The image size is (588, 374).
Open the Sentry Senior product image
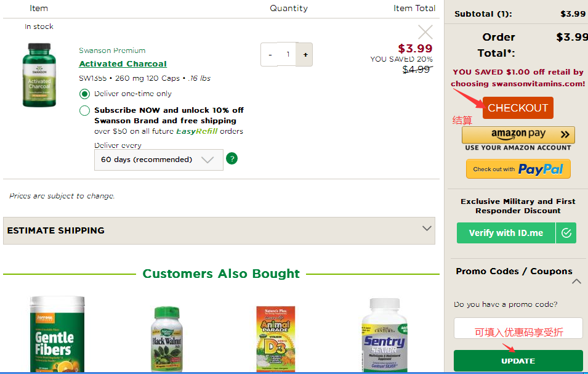(x=384, y=336)
